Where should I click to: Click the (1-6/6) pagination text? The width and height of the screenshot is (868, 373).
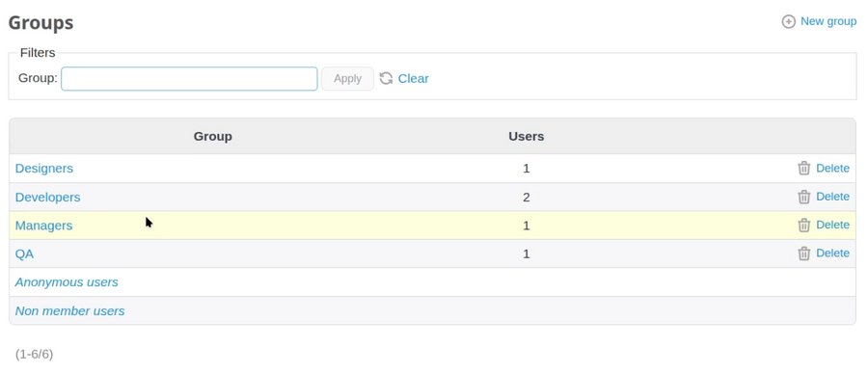[x=35, y=354]
